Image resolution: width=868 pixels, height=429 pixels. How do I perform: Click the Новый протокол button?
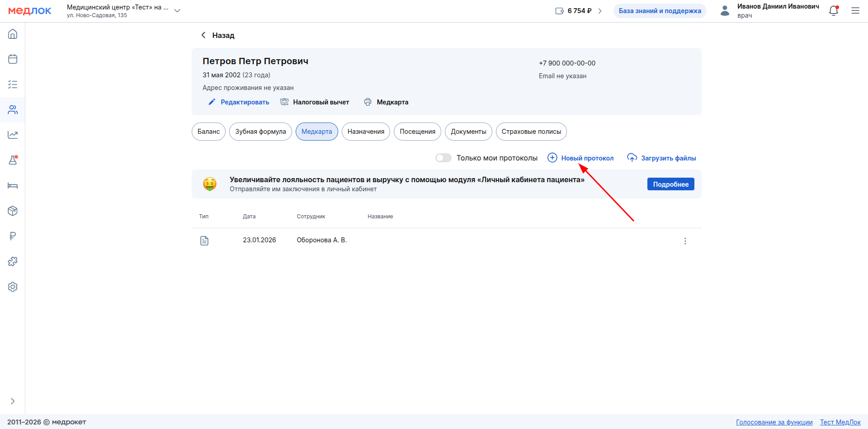point(581,158)
